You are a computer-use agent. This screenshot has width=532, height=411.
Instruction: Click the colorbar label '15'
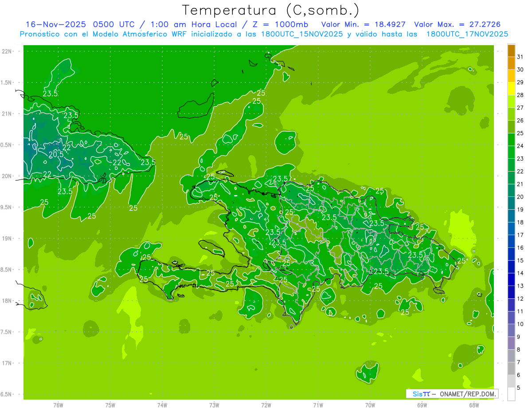(x=520, y=260)
